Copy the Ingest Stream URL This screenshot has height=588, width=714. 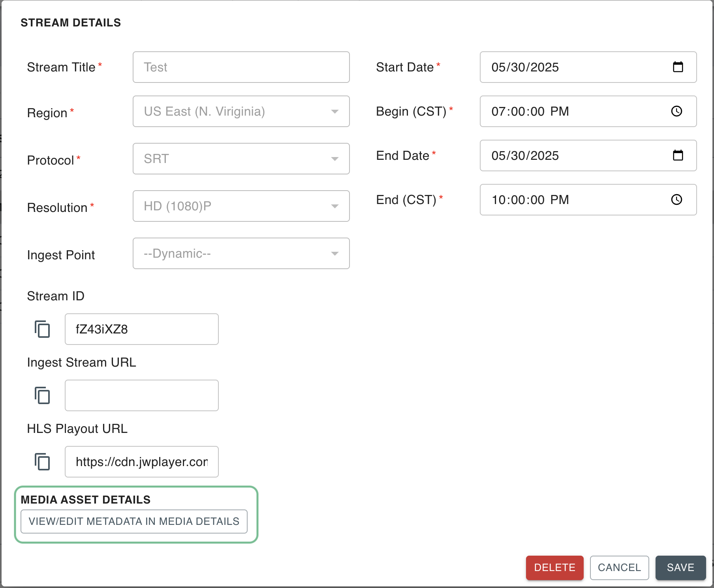(42, 395)
